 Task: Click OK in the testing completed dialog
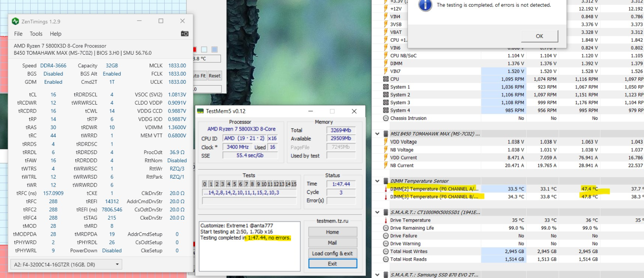[x=539, y=36]
